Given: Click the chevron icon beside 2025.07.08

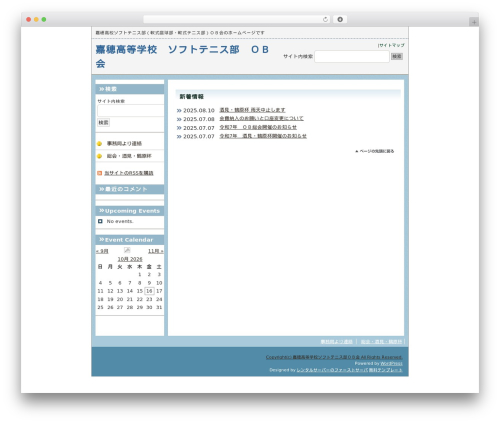Looking at the screenshot, I should pyautogui.click(x=179, y=119).
